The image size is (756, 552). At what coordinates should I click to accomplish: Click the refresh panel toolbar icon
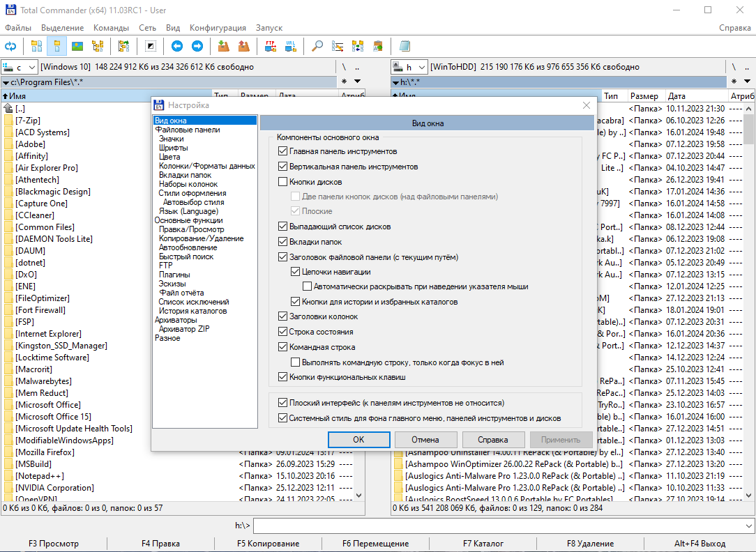coord(10,46)
